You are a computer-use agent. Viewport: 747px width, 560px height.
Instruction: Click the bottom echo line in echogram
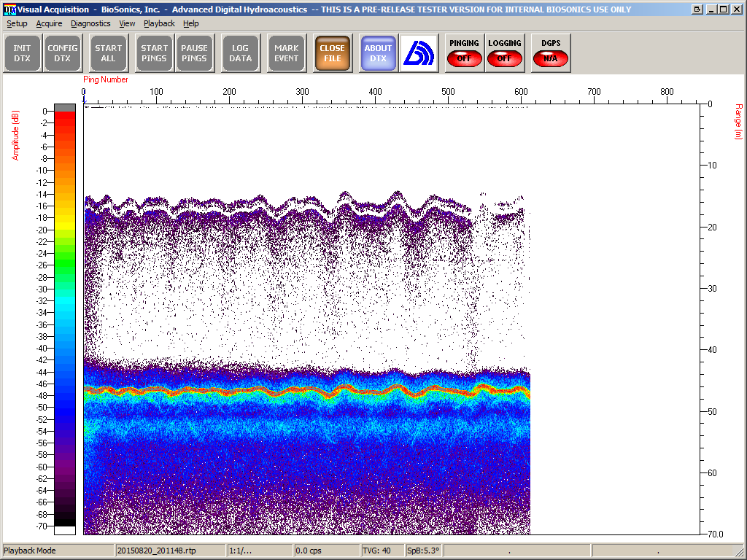point(307,392)
